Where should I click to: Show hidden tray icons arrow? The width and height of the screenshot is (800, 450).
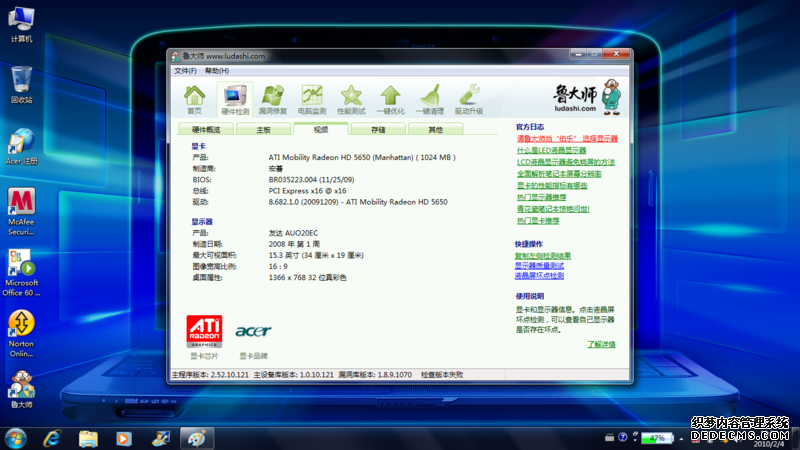(681, 439)
